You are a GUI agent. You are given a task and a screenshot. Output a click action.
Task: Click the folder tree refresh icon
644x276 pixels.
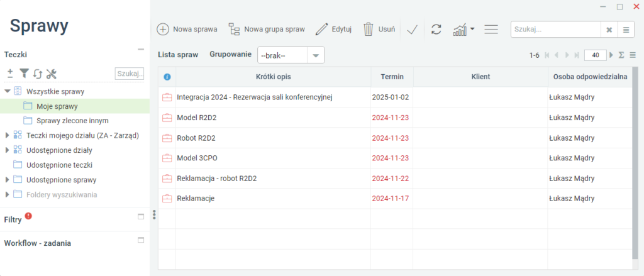point(38,74)
